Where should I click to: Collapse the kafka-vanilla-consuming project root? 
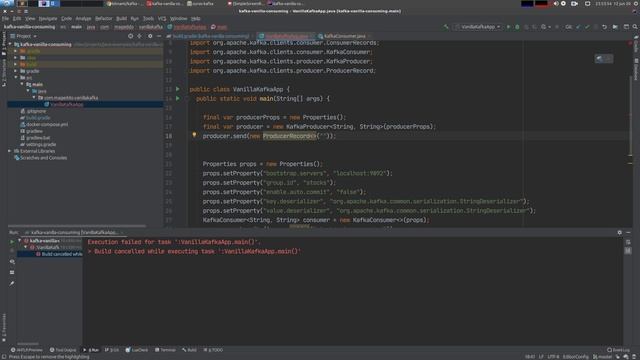[10, 44]
